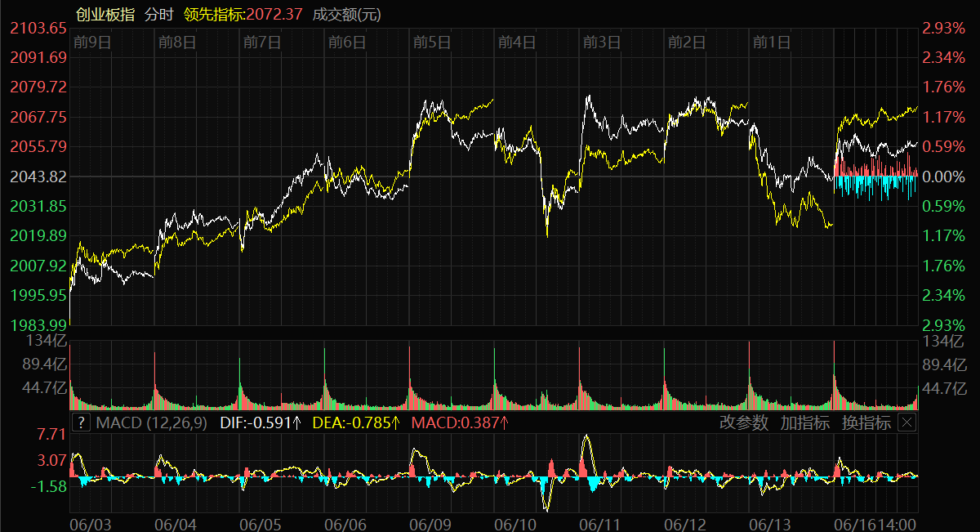Click the MACD help question-mark icon
The image size is (980, 532).
[81, 422]
